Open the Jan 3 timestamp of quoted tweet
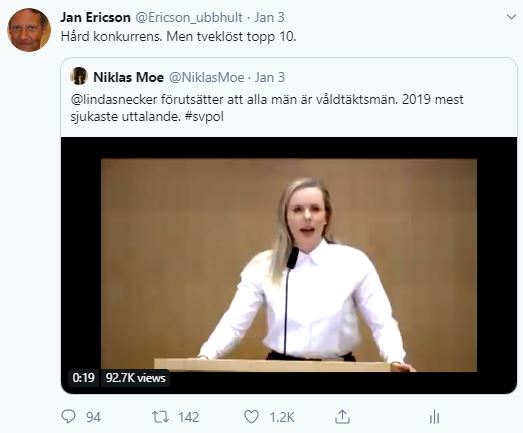The width and height of the screenshot is (523, 433). tap(270, 77)
